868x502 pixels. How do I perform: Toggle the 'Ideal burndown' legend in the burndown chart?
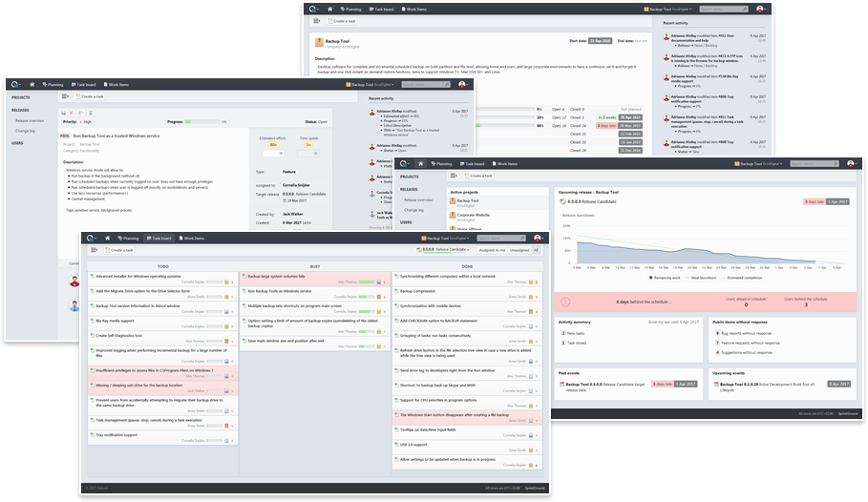pyautogui.click(x=701, y=278)
